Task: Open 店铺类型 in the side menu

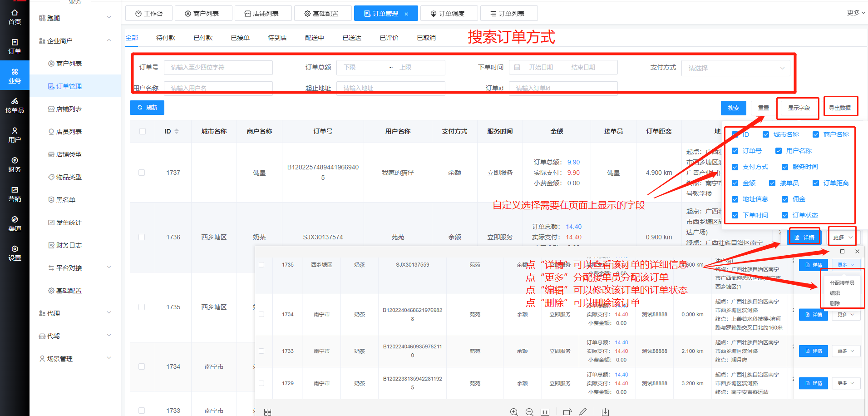Action: pos(69,154)
